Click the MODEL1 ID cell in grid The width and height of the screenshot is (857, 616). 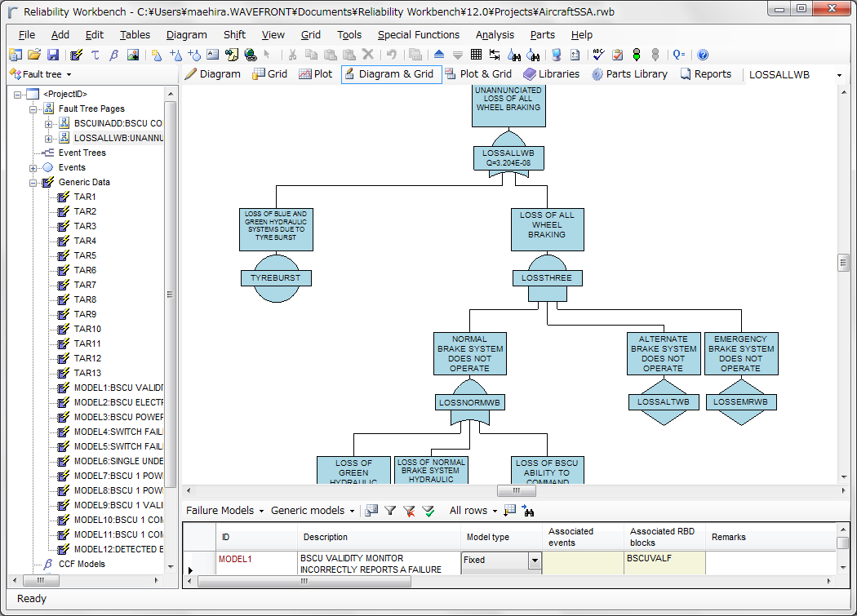(256, 563)
